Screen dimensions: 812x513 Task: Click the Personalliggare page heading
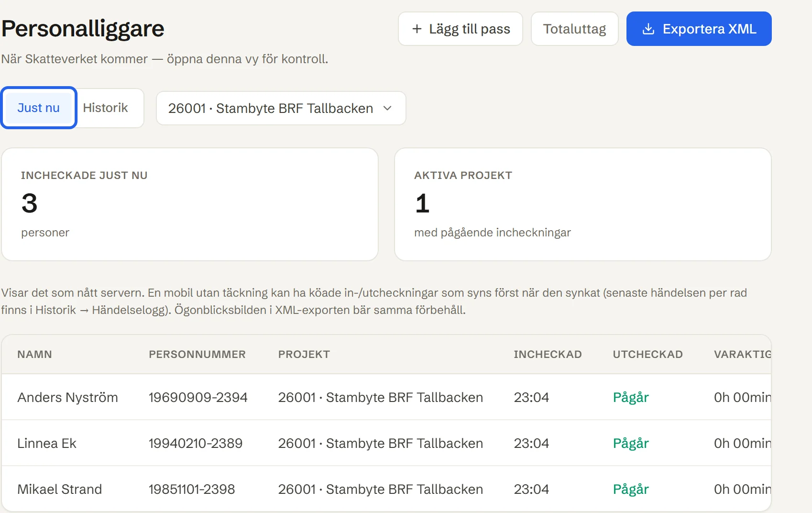83,29
